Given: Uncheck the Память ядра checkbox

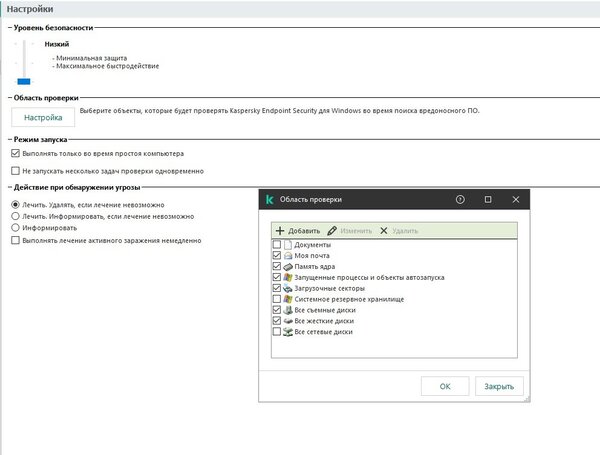Looking at the screenshot, I should point(277,266).
